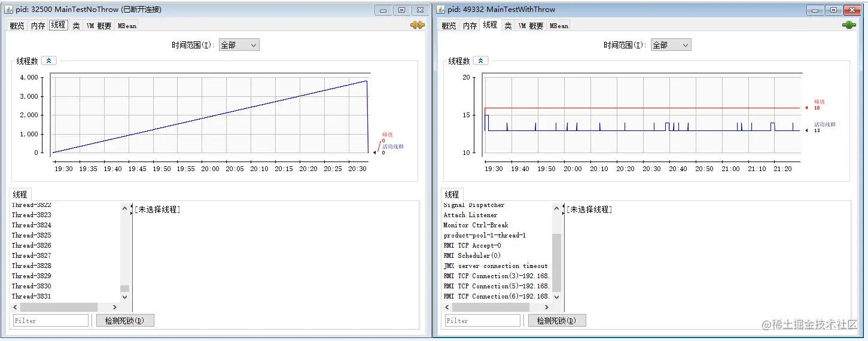Open MBean tab in MainTestWithThrow window
The width and height of the screenshot is (868, 341).
point(559,26)
